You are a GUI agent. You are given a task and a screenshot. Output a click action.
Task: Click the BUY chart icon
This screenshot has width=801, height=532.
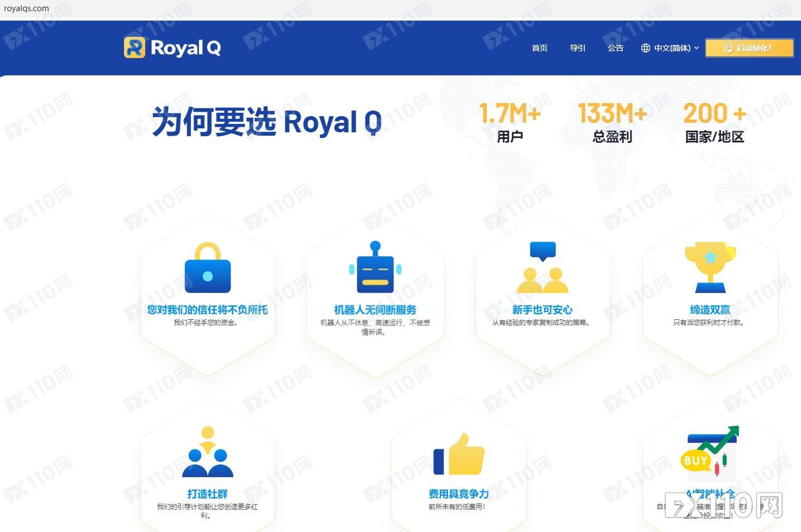pyautogui.click(x=710, y=452)
